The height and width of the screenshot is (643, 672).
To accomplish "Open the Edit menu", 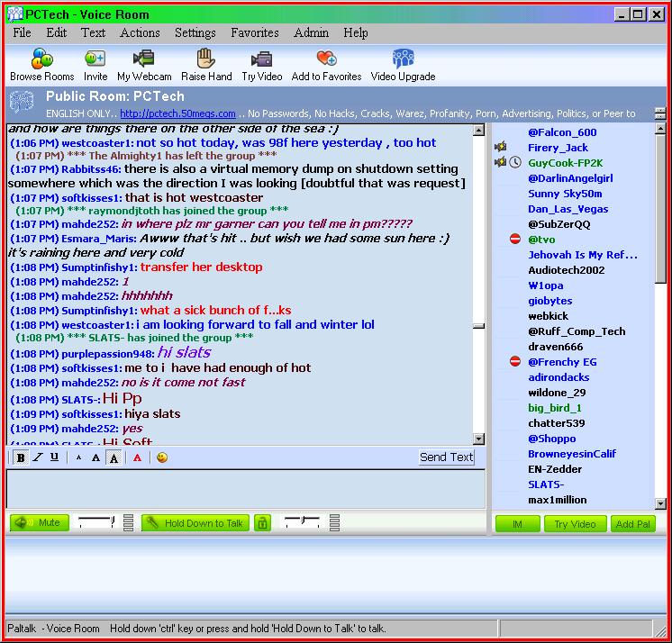I will [57, 32].
